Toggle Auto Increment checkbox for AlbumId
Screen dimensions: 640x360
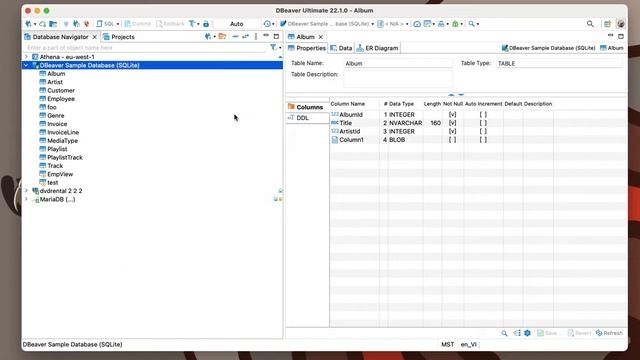pos(483,115)
